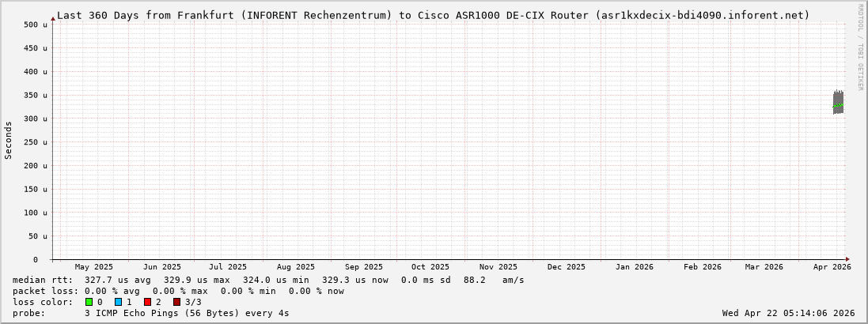868x324 pixels.
Task: Click the green loss color swatch for 0
Action: click(x=89, y=302)
